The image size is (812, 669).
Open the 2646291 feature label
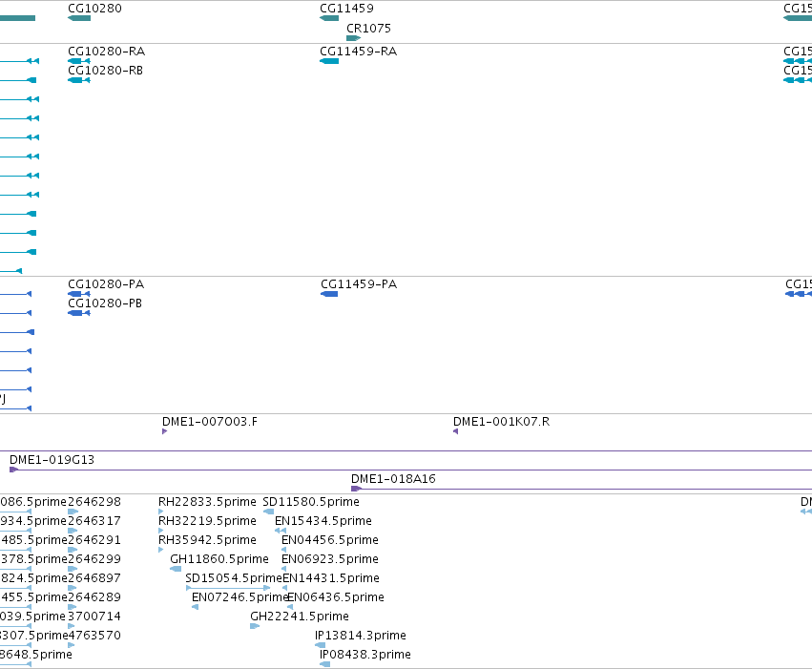[x=94, y=540]
